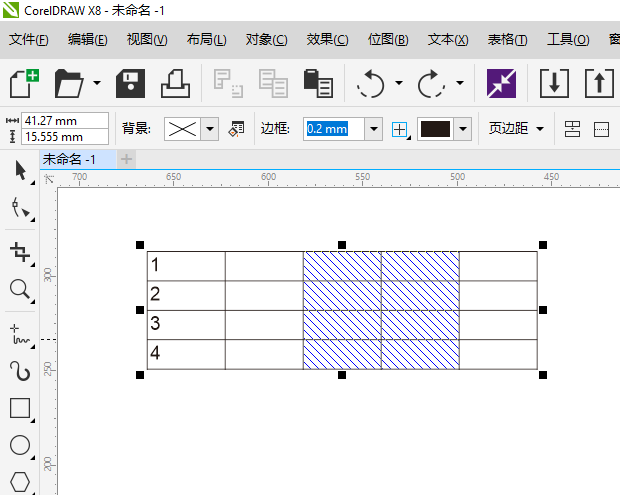Click table cell containing 3

[x=186, y=325]
